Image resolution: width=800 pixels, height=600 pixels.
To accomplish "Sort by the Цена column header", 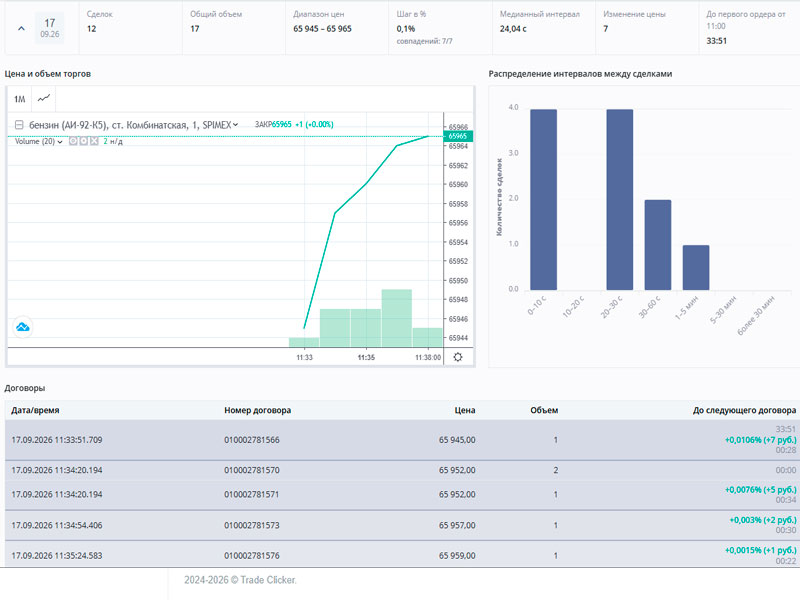I will pos(465,410).
